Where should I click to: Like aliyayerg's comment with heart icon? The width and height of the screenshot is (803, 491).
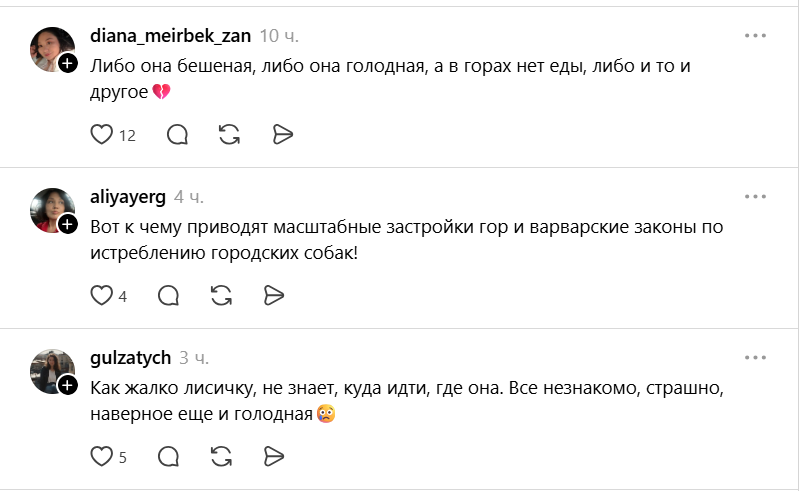(x=101, y=296)
